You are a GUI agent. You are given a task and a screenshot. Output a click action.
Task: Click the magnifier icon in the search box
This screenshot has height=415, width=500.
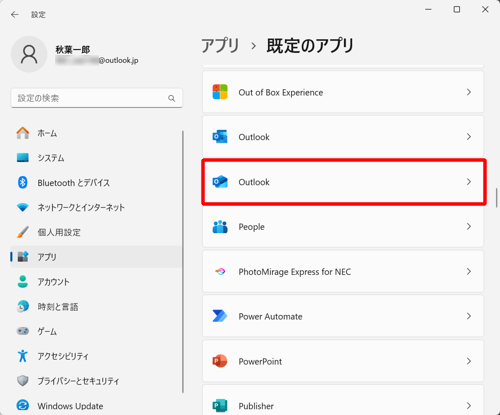point(172,98)
